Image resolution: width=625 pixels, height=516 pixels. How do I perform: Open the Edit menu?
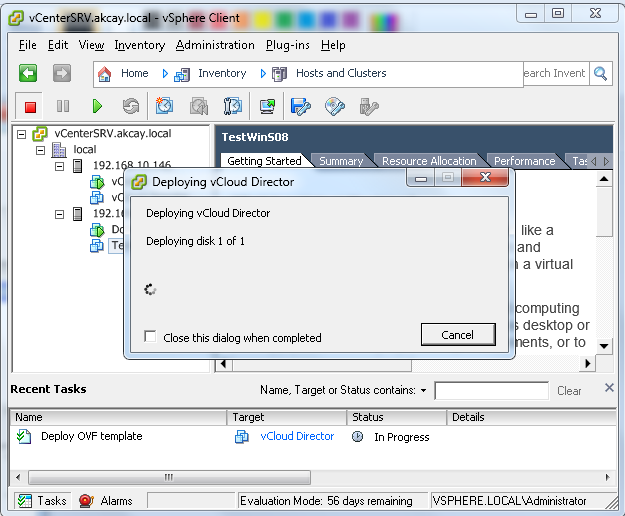[x=58, y=45]
